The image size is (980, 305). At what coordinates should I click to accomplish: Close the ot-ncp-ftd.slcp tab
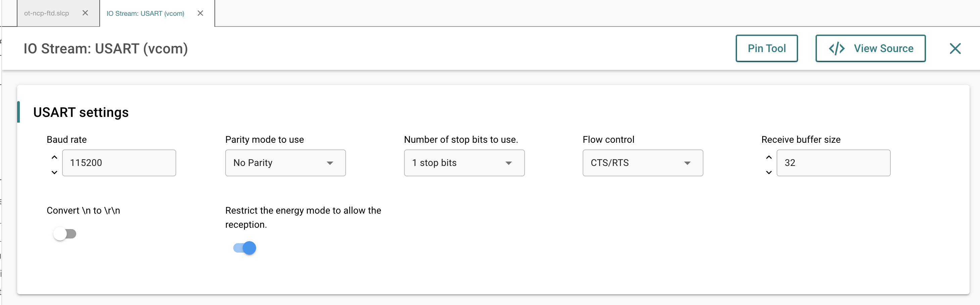[x=85, y=13]
